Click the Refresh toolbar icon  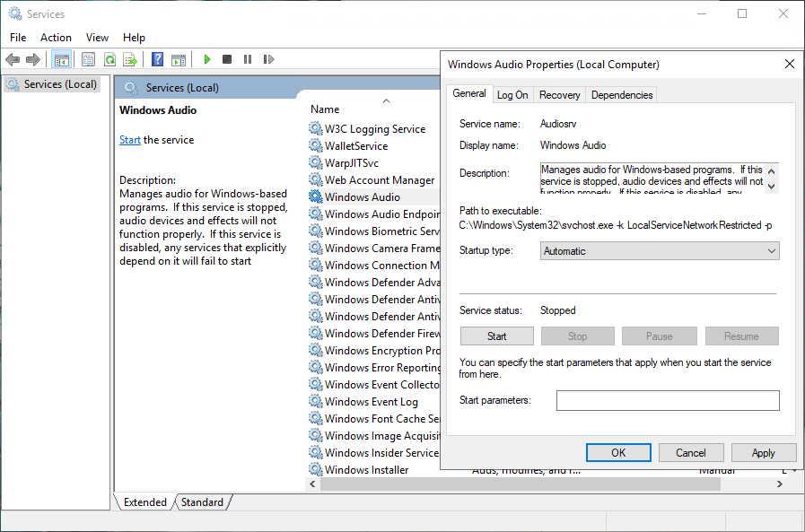coord(109,59)
